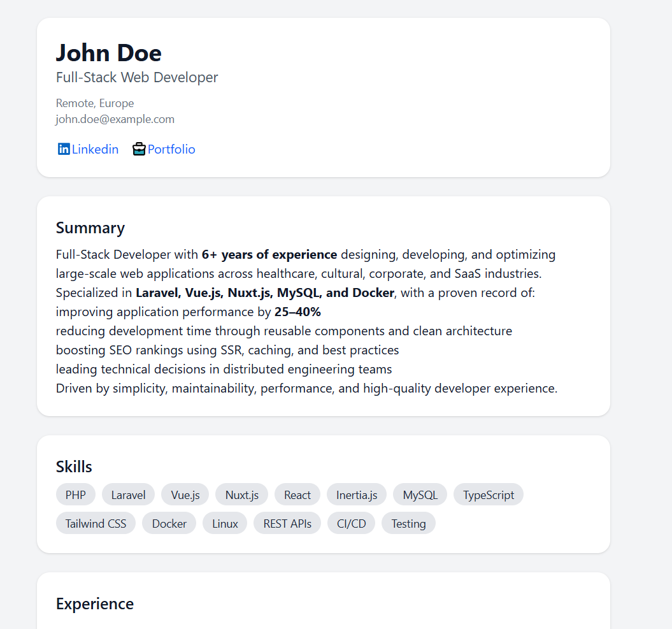Select the Testing skill tag

click(408, 523)
